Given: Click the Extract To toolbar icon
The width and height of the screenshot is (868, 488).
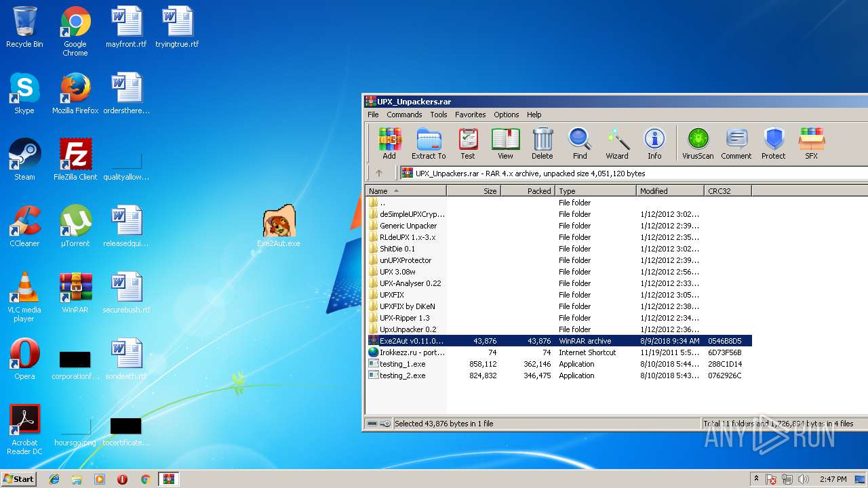Looking at the screenshot, I should tap(429, 144).
